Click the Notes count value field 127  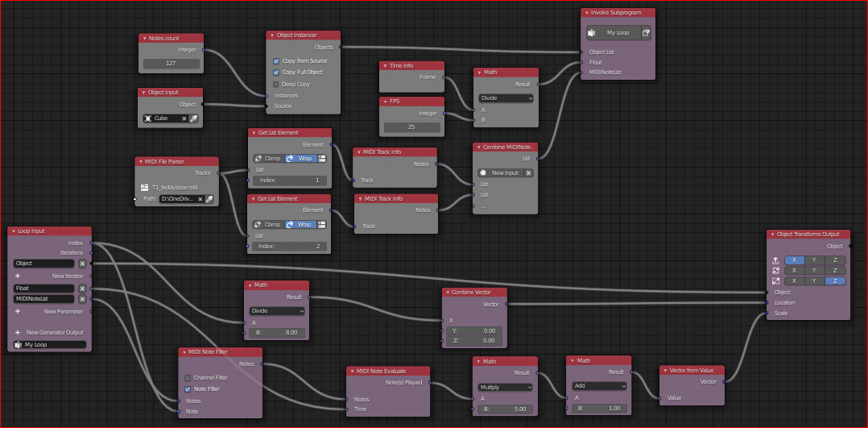tap(171, 64)
